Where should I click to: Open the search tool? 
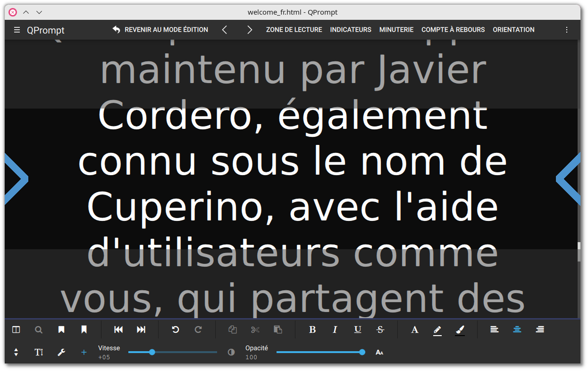click(x=39, y=329)
